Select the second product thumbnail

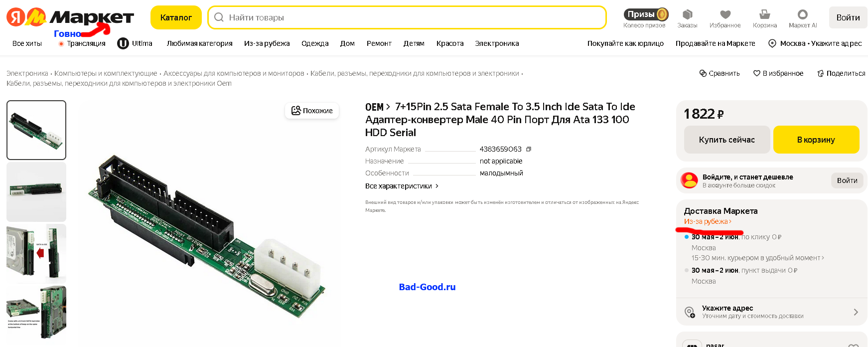(x=36, y=192)
